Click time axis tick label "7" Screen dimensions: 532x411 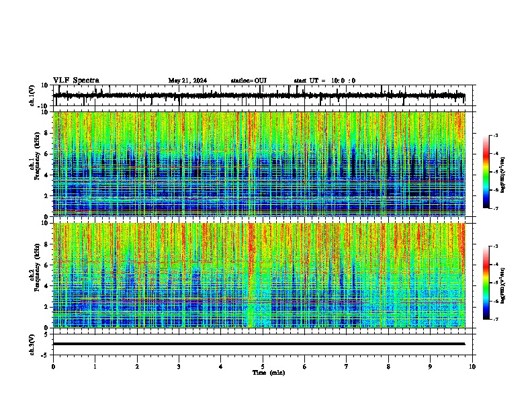[x=347, y=367]
